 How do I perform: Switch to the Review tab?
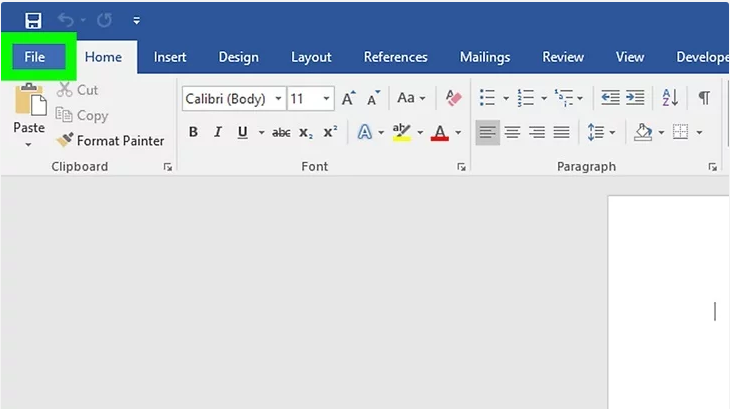(x=563, y=57)
